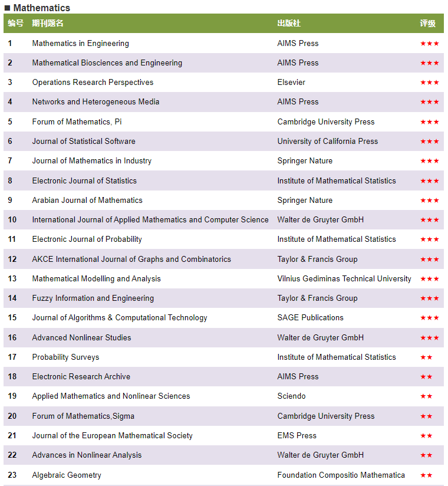Screen dimensions: 448x486
Task: Open the Mathematical Biosciences and Engineering journal
Action: (107, 63)
